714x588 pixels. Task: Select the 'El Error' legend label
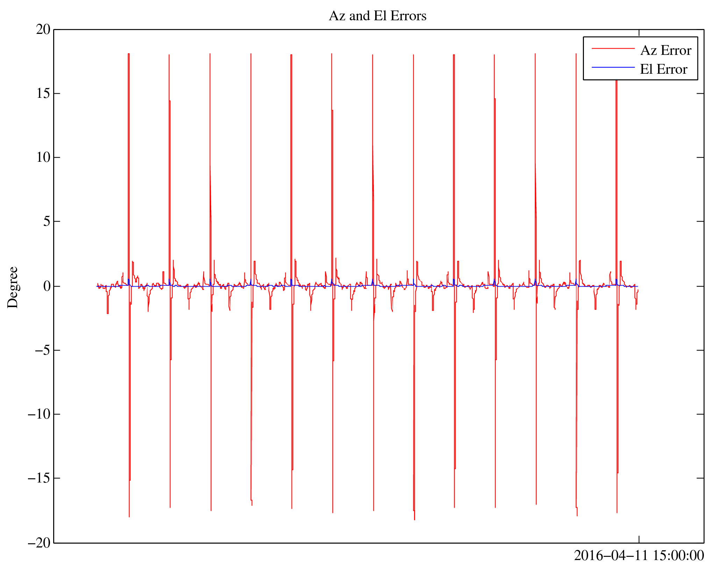click(x=663, y=69)
